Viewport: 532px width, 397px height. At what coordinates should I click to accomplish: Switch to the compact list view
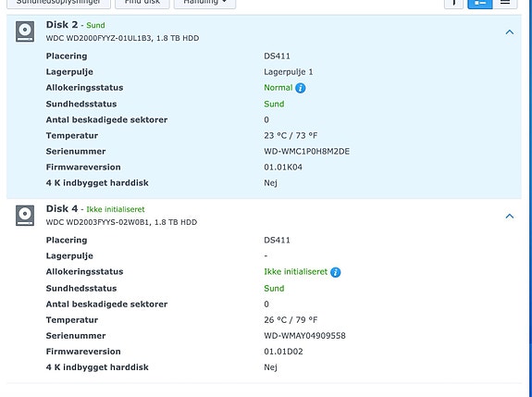coord(505,4)
